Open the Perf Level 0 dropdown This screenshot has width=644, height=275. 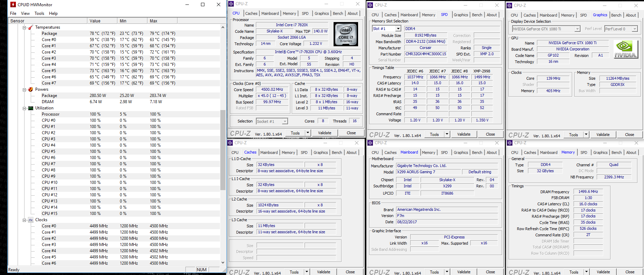(635, 29)
